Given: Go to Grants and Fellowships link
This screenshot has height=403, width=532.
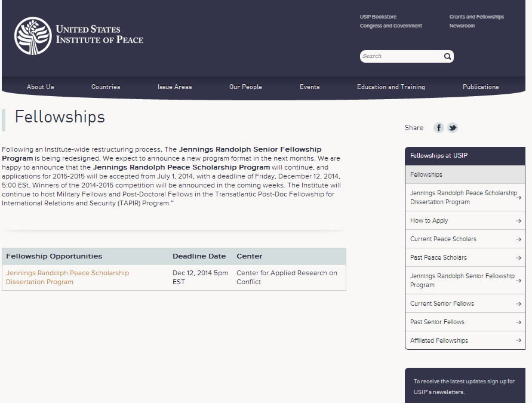Looking at the screenshot, I should [x=476, y=17].
